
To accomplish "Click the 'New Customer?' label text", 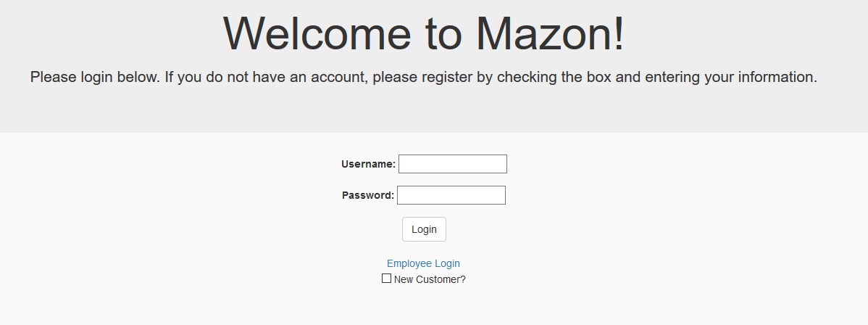I will 430,279.
